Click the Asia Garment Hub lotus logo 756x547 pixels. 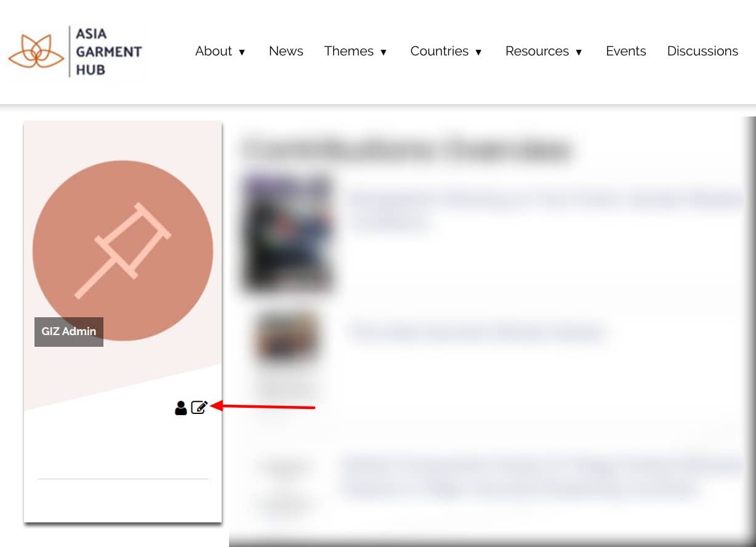pos(36,52)
